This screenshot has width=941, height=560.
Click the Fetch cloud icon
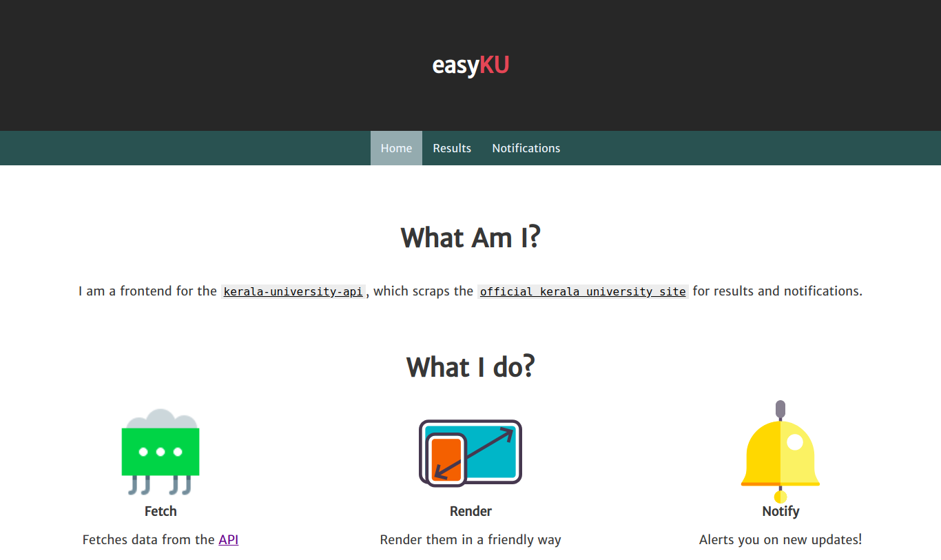click(161, 453)
